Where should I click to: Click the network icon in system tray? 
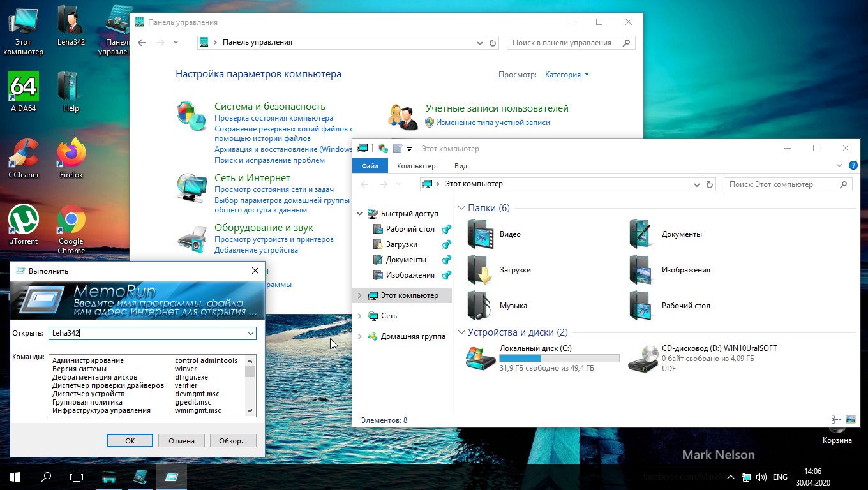pos(746,477)
